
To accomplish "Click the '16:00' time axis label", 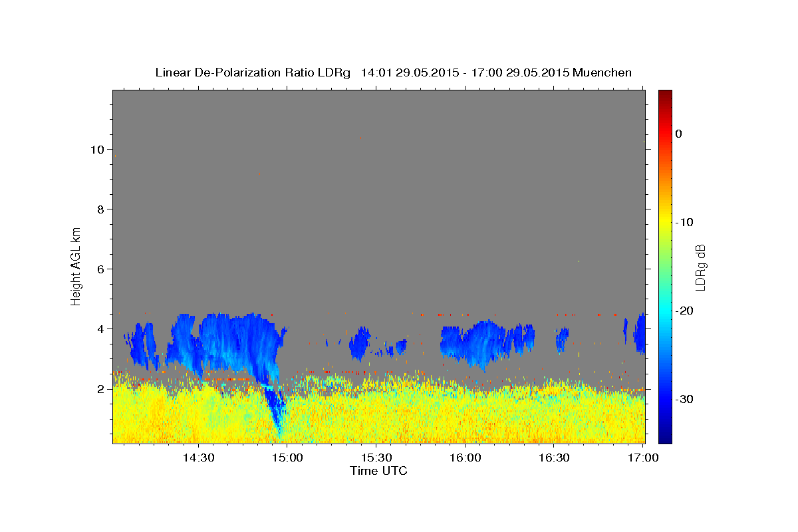I will 465,458.
